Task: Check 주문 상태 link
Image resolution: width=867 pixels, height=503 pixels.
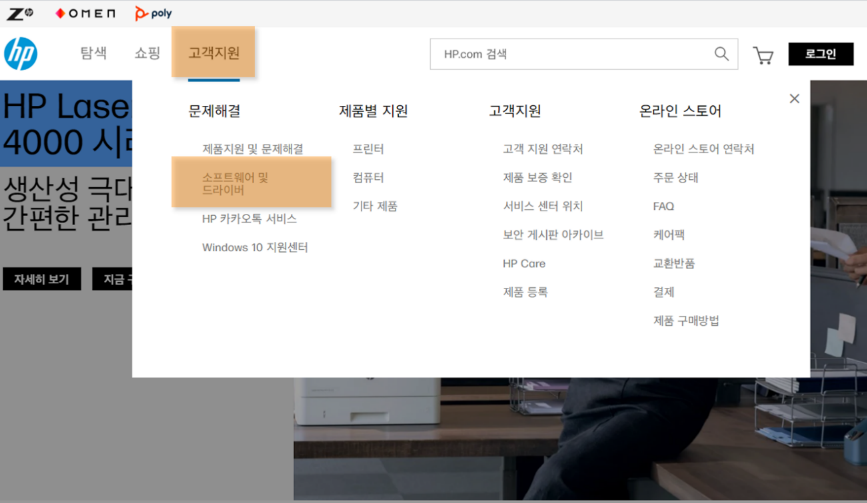Action: pos(676,177)
